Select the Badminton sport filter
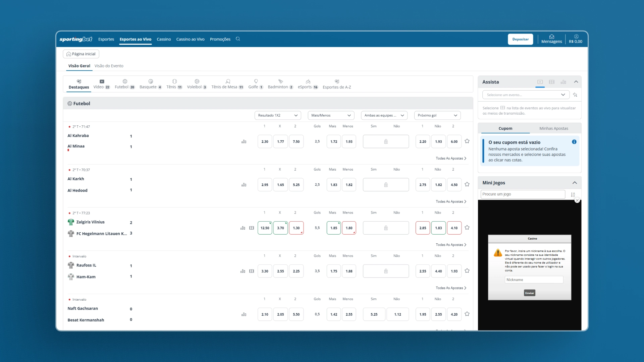Screen dimensions: 644x362 [x=281, y=84]
